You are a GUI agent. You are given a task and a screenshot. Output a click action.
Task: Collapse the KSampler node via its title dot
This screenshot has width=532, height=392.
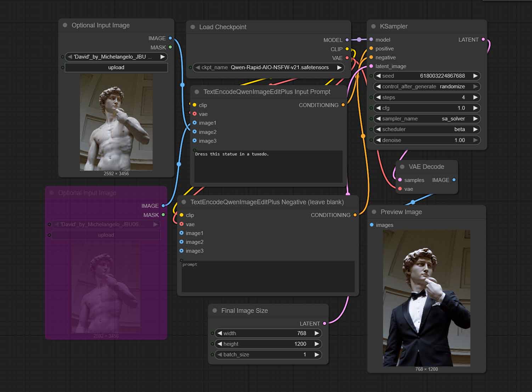point(373,26)
